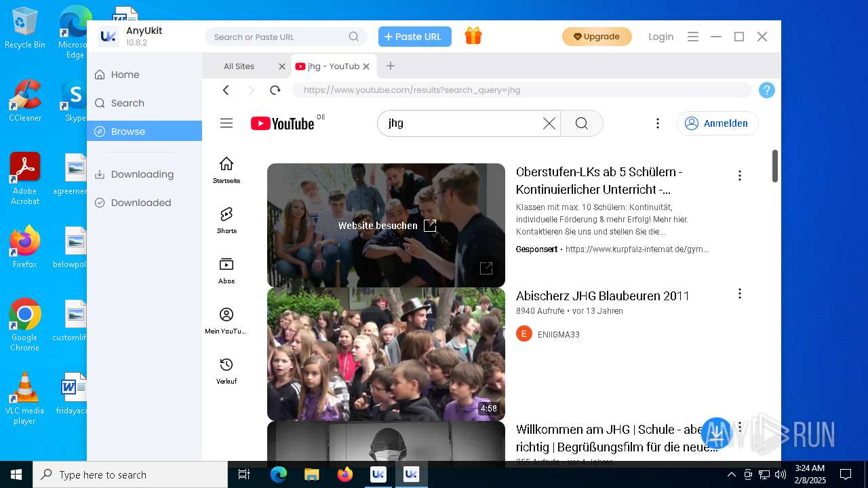Go back in the built-in browser

(226, 90)
